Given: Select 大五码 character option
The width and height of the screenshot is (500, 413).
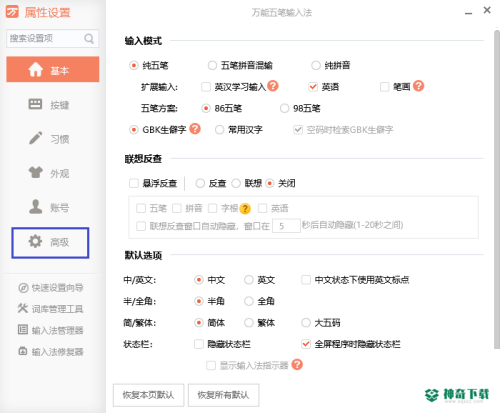Looking at the screenshot, I should click(x=306, y=323).
